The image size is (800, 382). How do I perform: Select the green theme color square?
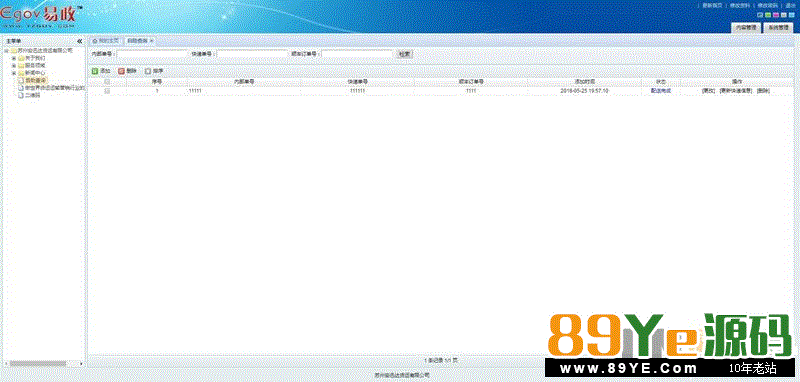(x=768, y=15)
